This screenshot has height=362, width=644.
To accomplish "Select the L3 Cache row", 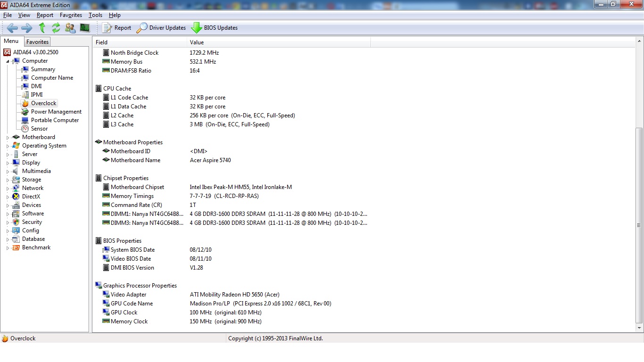I will [x=231, y=124].
